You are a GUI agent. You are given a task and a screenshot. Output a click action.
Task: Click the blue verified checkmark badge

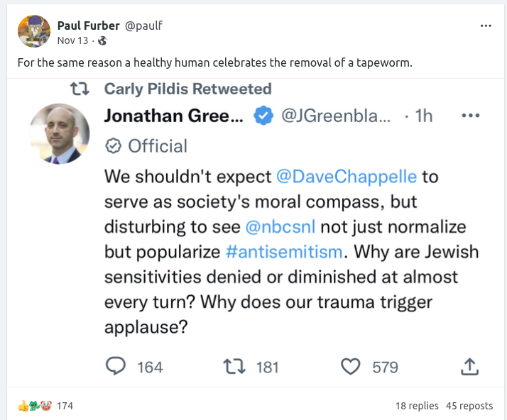tap(263, 116)
